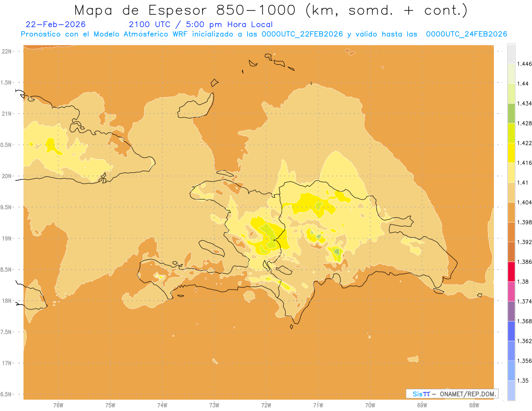The image size is (532, 411).
Task: Click the legend value 1.392
Action: (x=524, y=242)
